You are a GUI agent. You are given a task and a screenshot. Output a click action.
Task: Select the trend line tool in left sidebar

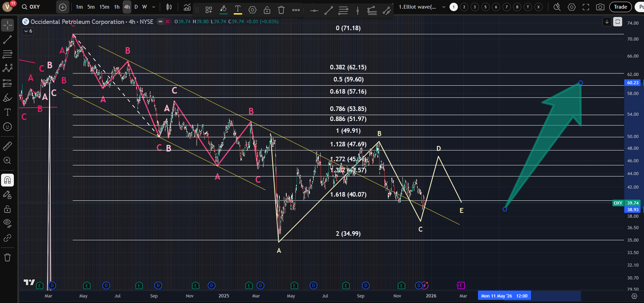pos(7,40)
